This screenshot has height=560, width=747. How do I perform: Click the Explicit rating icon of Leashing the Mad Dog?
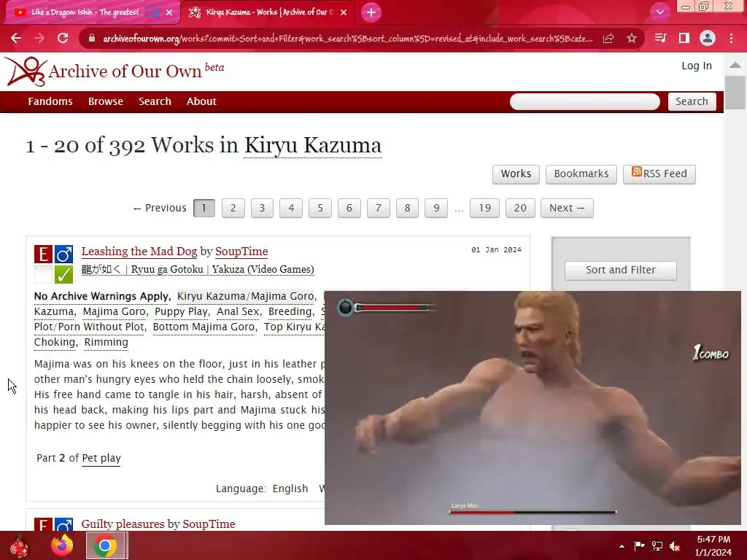pyautogui.click(x=43, y=254)
